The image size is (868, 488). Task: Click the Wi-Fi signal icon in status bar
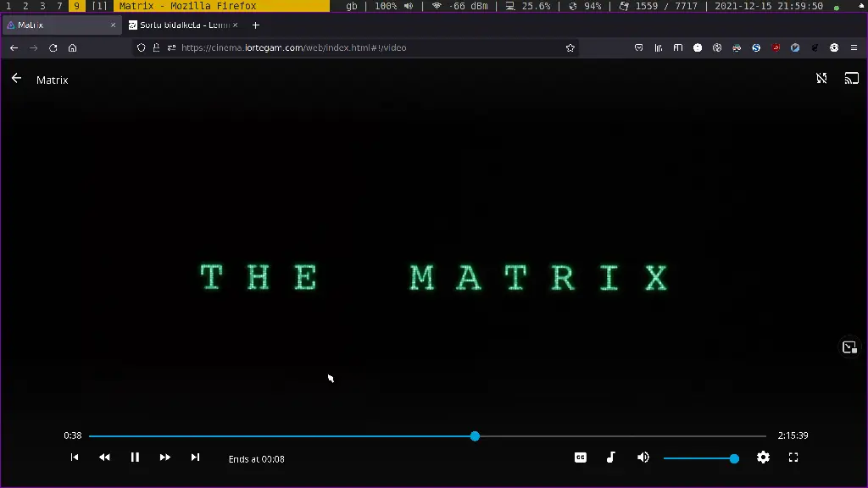[x=437, y=6]
